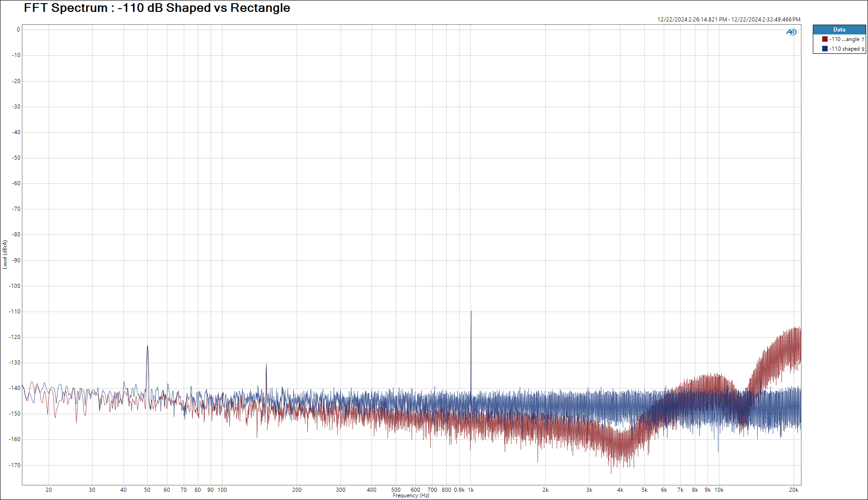Click the '100' tick label on the frequency axis
Image resolution: width=868 pixels, height=500 pixels.
[222, 490]
